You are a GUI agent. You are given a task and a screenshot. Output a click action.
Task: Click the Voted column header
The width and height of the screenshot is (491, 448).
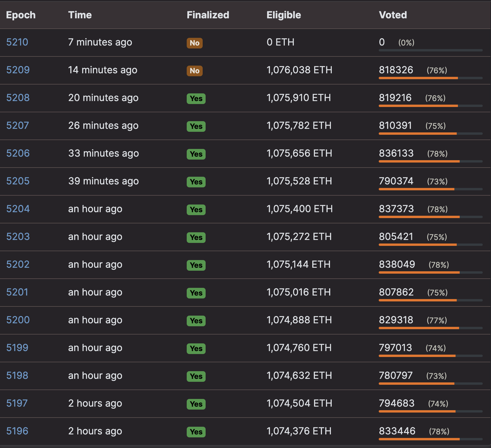click(393, 15)
